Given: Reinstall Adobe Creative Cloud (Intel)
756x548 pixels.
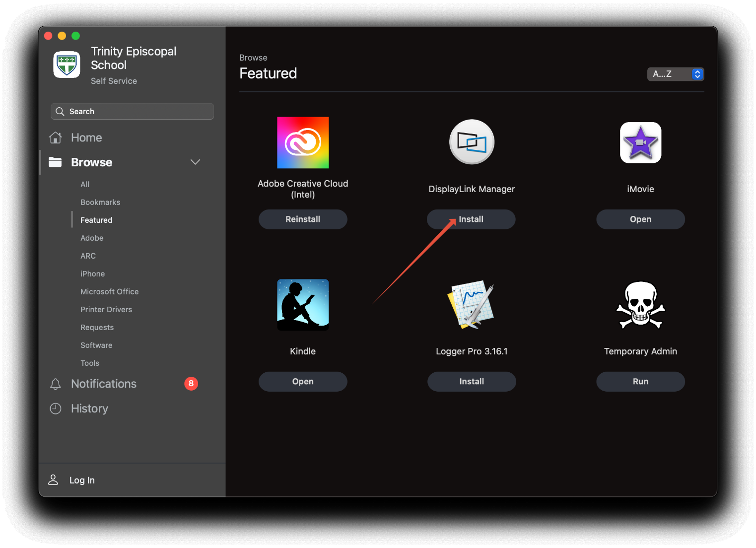Looking at the screenshot, I should (303, 219).
